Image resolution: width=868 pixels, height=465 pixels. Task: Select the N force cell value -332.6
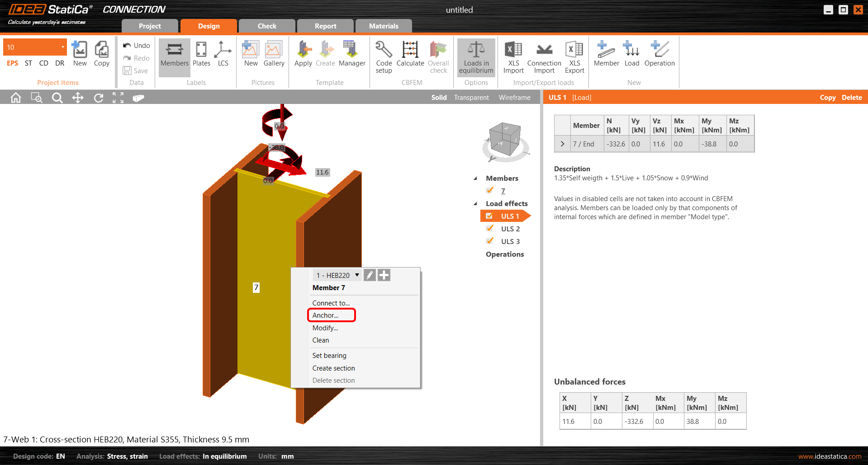point(616,144)
